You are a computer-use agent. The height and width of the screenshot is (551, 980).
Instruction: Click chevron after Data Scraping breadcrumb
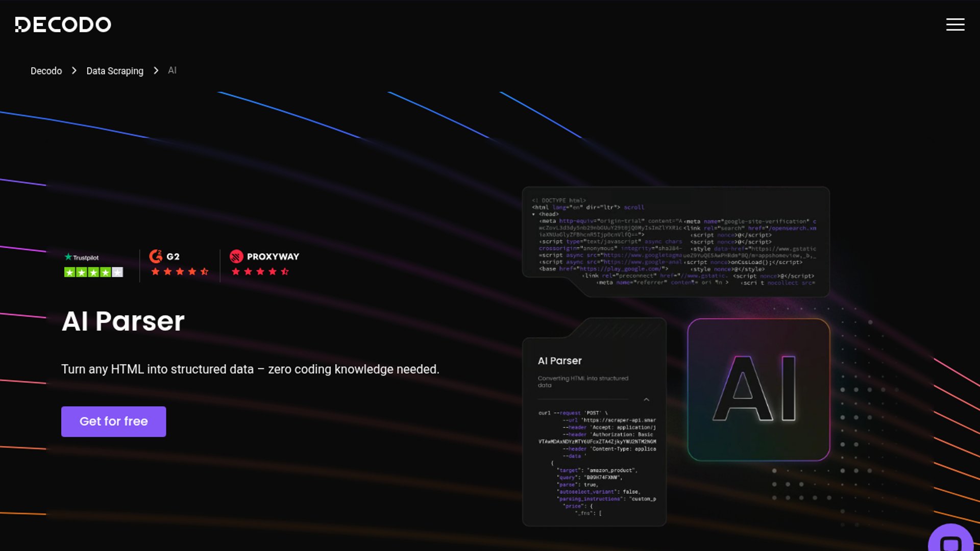(156, 71)
